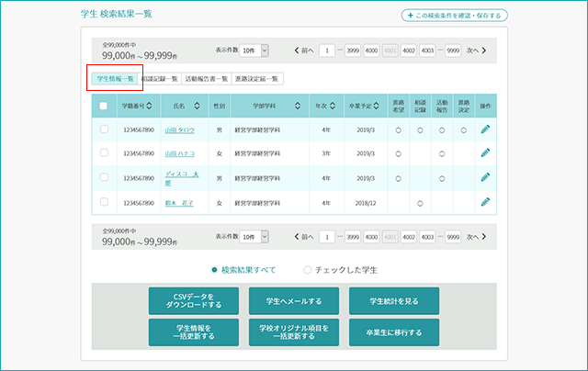Go to page 1 in bottom pager

[327, 237]
